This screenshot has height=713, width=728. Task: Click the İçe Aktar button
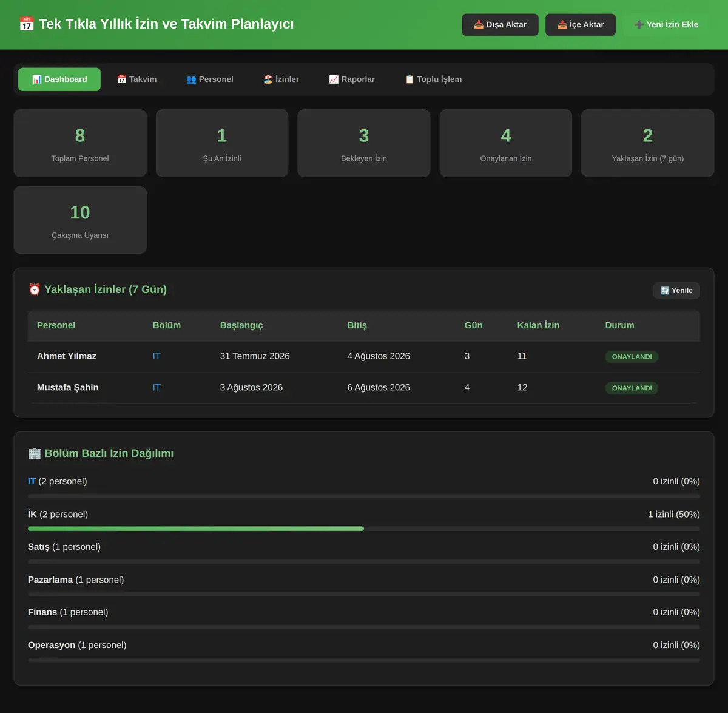[581, 25]
